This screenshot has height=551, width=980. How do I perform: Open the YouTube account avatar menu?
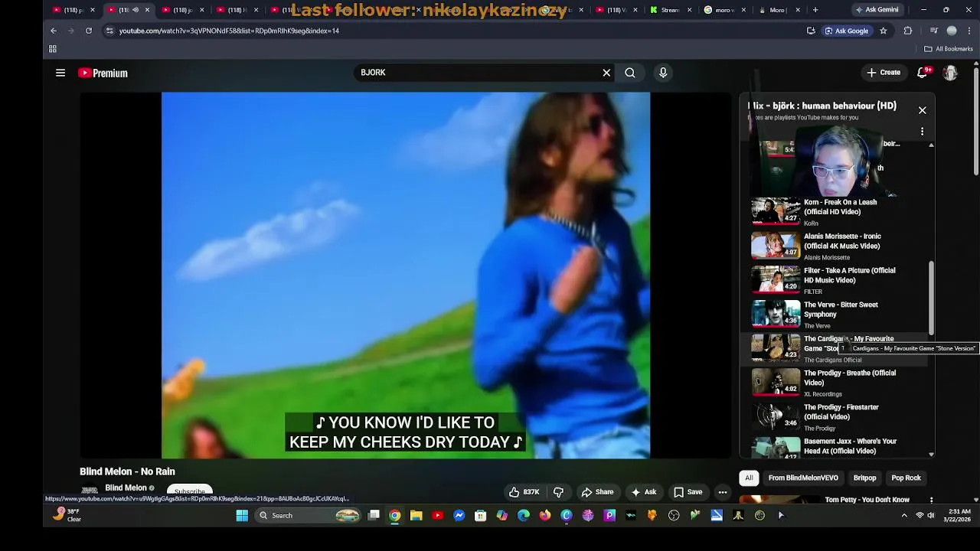pos(950,73)
